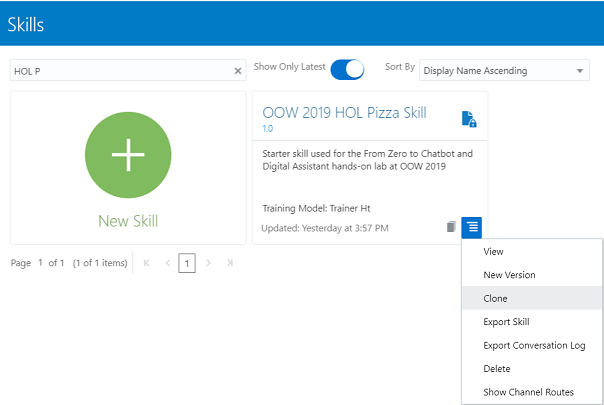Image resolution: width=604 pixels, height=405 pixels.
Task: Choose New Version menu entry
Action: [x=532, y=275]
